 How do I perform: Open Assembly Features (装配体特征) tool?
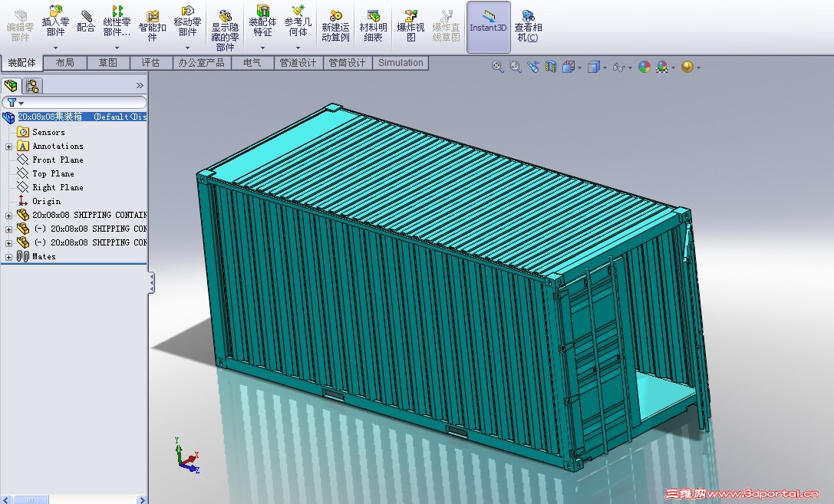click(262, 21)
